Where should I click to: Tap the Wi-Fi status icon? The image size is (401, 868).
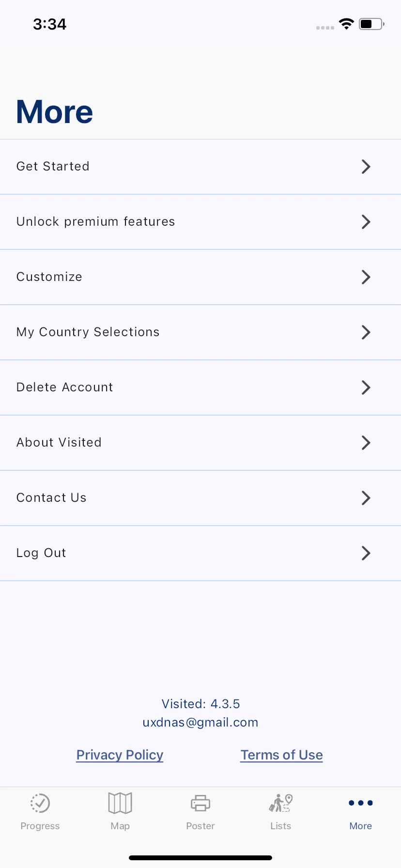click(x=347, y=24)
